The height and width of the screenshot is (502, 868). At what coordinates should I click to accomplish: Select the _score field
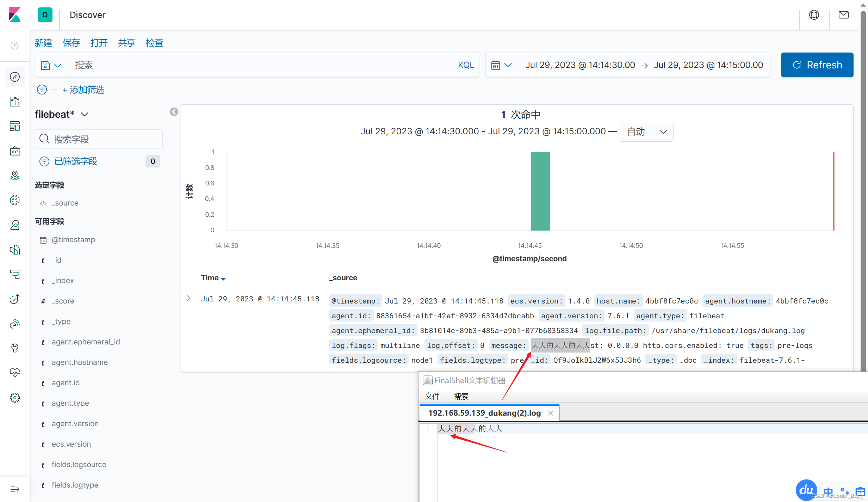[x=63, y=301]
